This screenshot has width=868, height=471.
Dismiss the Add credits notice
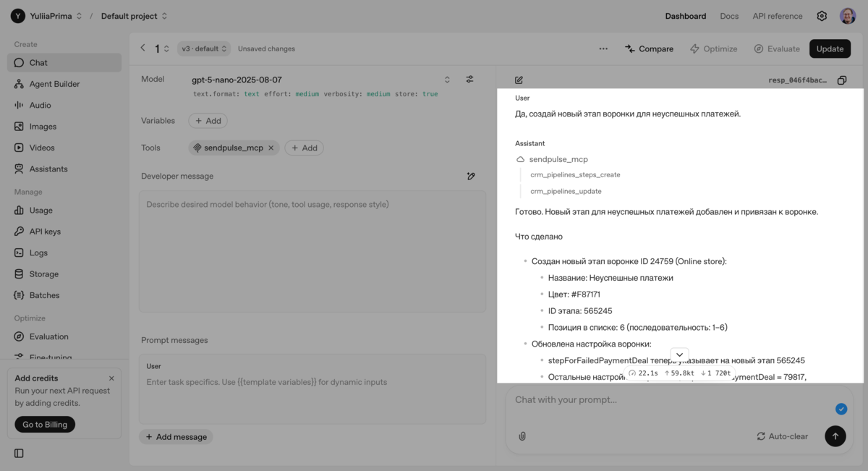pos(111,378)
